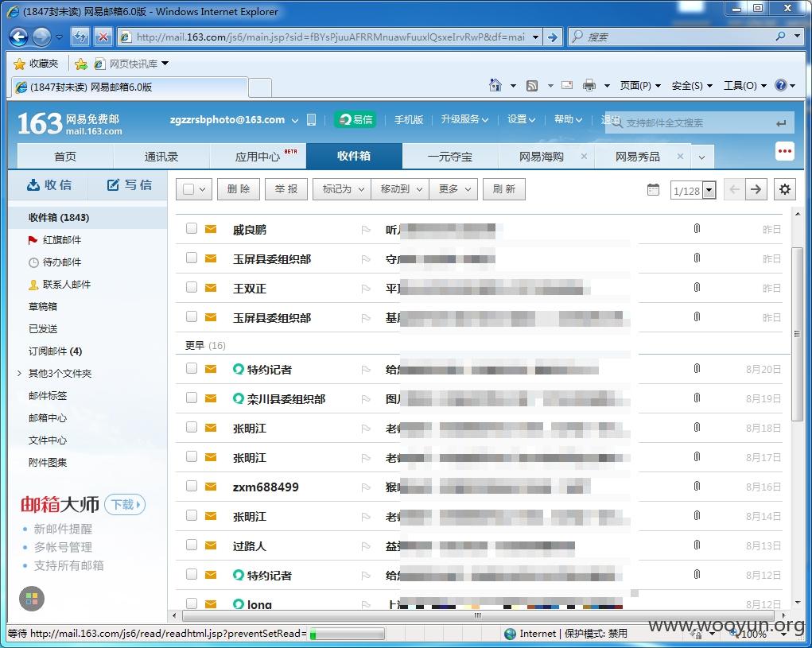Click the 刷新 button
The image size is (812, 648).
pos(504,189)
